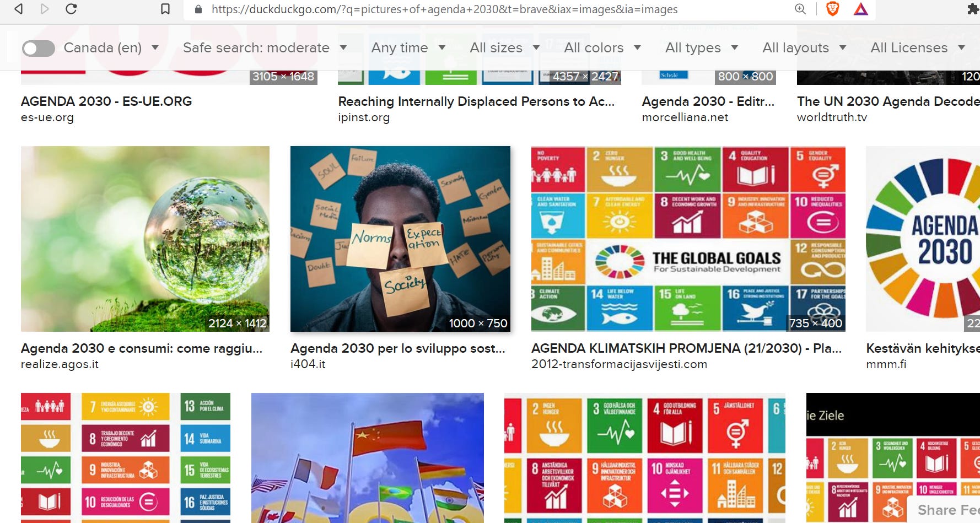Open Reaching Internally Displaced Persons result title
The width and height of the screenshot is (980, 523).
[x=476, y=101]
